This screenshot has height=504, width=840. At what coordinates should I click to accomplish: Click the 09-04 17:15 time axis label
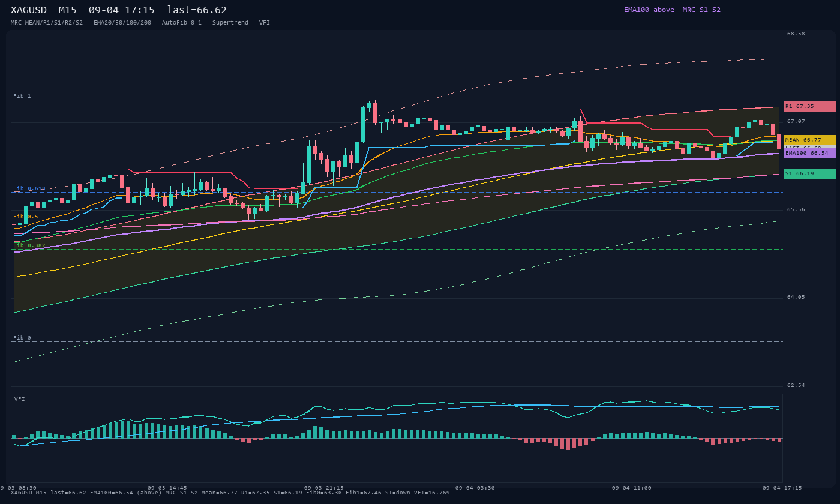(782, 488)
